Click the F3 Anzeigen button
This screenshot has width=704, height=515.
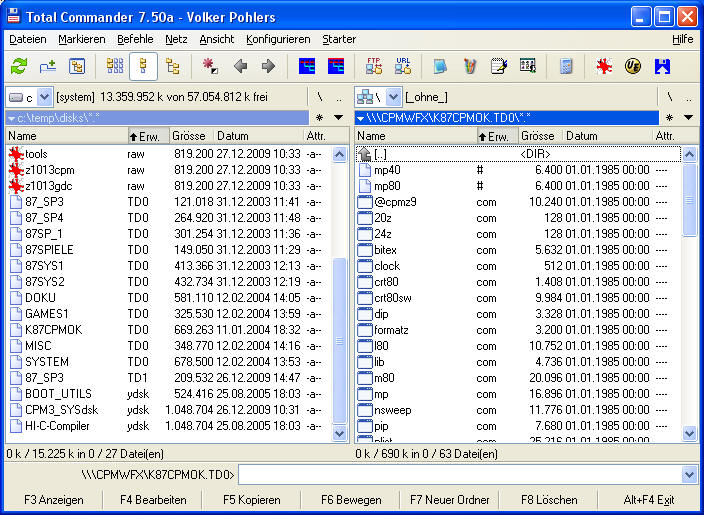click(x=54, y=500)
